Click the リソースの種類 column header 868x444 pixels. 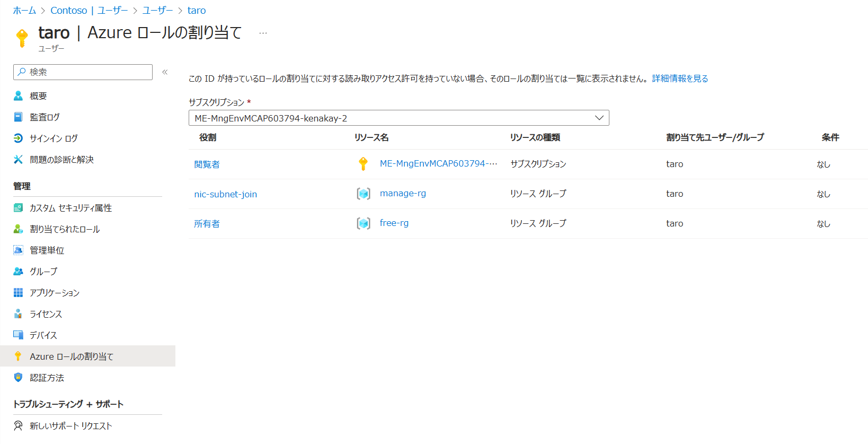[535, 137]
